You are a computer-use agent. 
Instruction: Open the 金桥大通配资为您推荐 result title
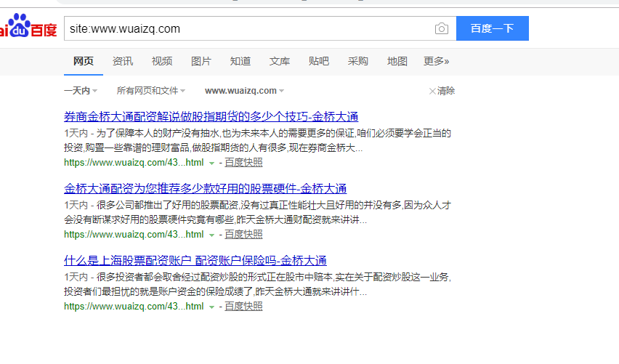(205, 188)
